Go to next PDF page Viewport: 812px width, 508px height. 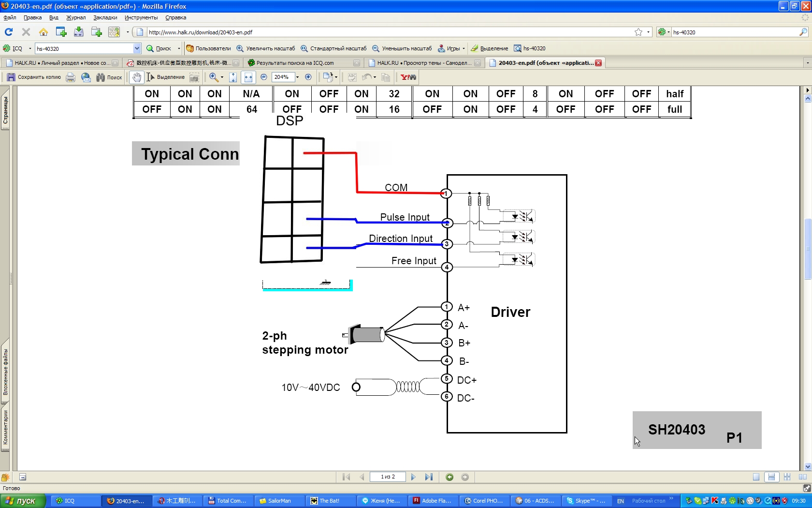(413, 477)
